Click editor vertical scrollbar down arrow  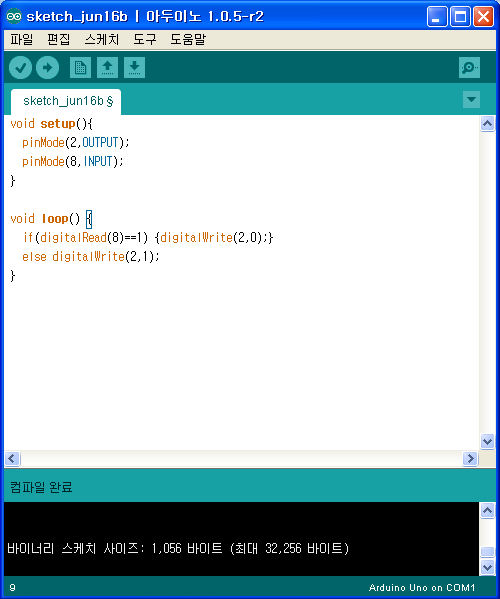487,442
